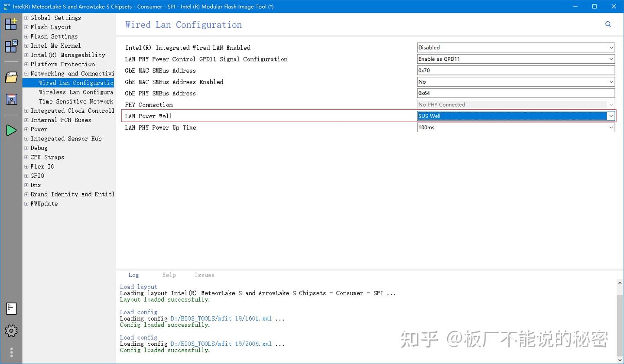The image size is (624, 364).
Task: Open the 1601.xml config path link
Action: tap(221, 318)
